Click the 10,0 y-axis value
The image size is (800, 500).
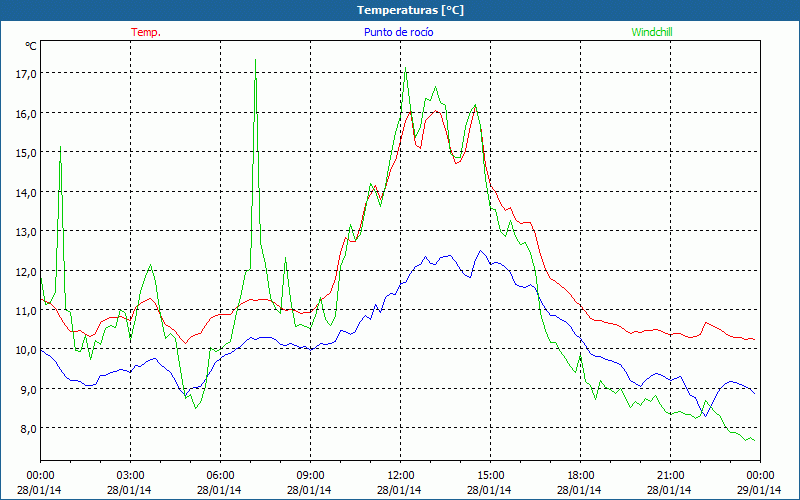pyautogui.click(x=26, y=349)
